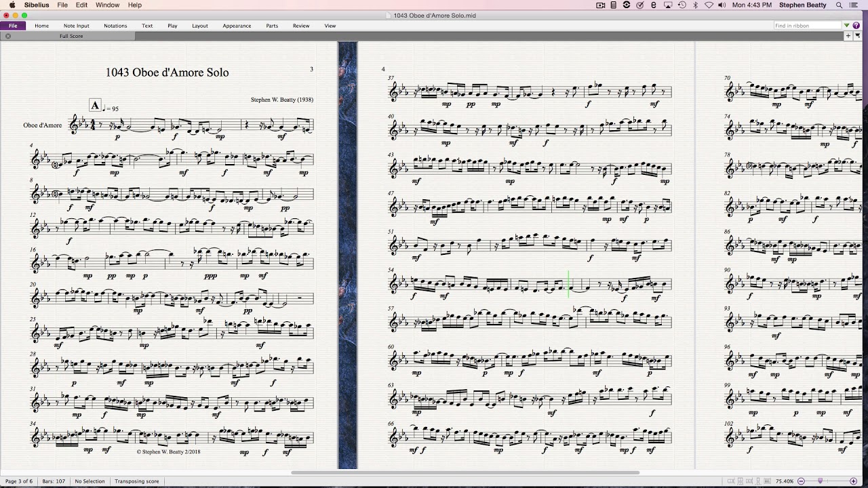The height and width of the screenshot is (488, 868).
Task: Open the File menu in menu bar
Action: 62,5
